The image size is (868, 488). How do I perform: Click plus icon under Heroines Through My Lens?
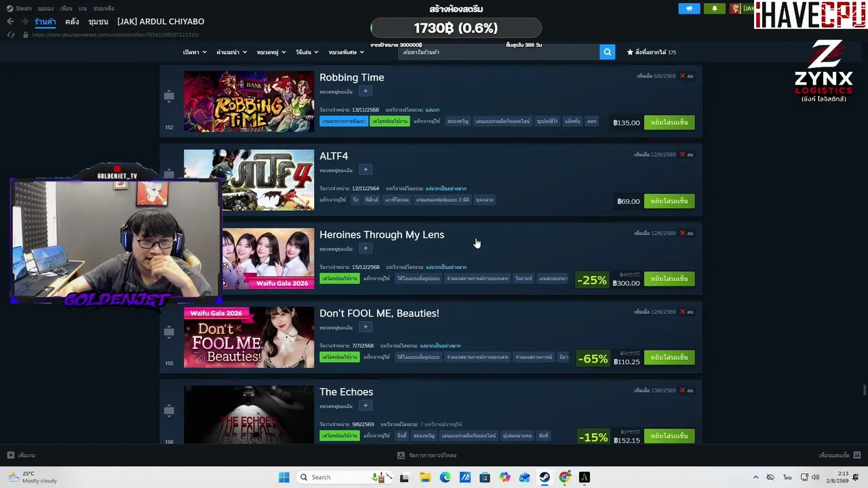point(365,249)
